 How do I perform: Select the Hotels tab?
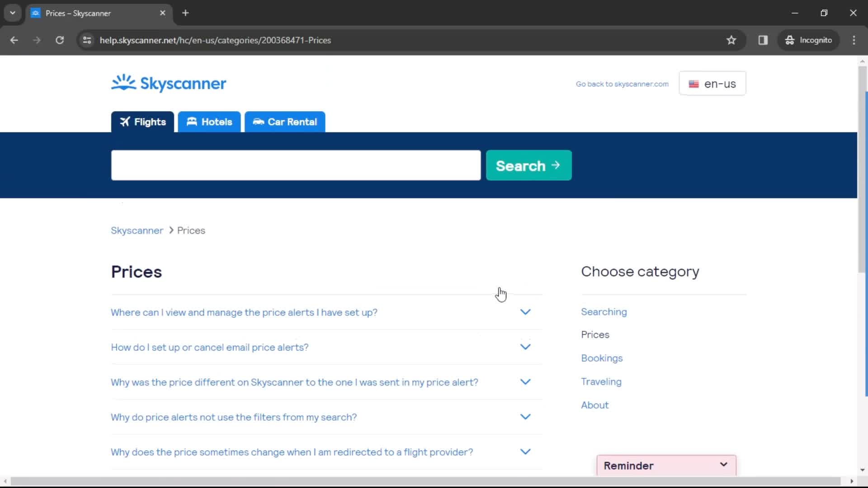(209, 122)
